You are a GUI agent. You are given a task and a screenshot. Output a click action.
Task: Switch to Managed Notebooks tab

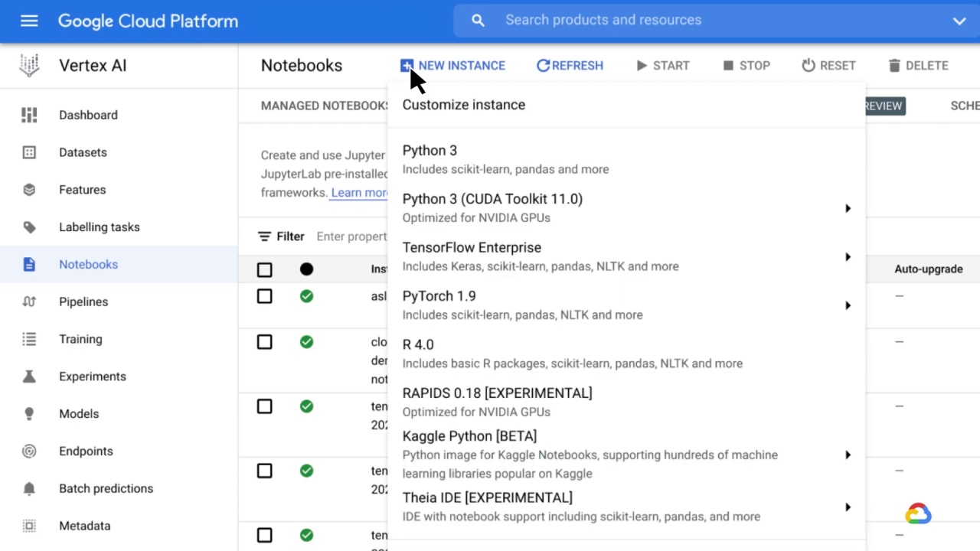coord(325,106)
